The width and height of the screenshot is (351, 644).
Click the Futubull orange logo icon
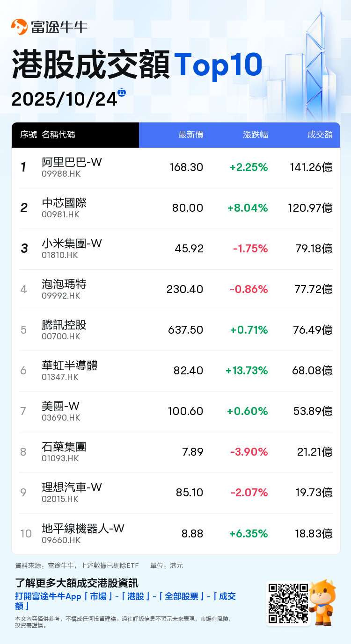pyautogui.click(x=19, y=27)
